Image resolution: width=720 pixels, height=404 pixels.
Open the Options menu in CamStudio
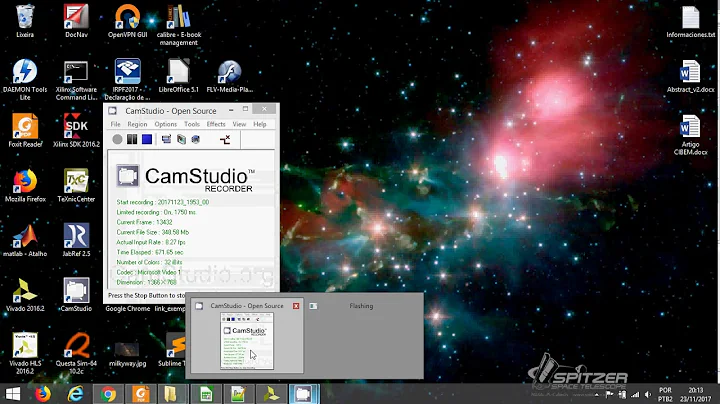pos(165,124)
